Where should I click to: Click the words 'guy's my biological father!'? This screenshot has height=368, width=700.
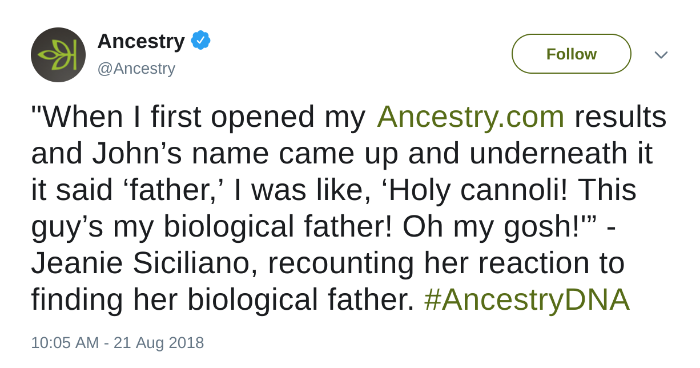click(x=212, y=227)
